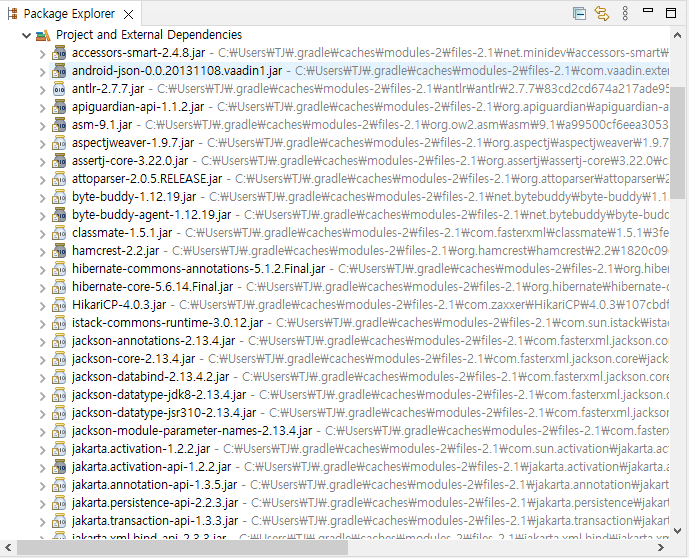Click the Project and External Dependencies library icon
Viewport: 689px width, 558px height.
[43, 35]
